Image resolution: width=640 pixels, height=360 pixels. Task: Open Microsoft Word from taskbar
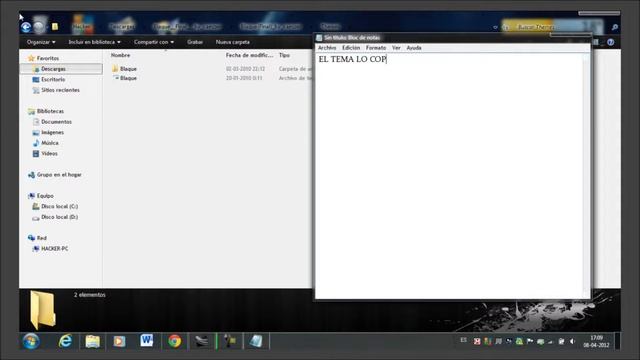tap(147, 341)
